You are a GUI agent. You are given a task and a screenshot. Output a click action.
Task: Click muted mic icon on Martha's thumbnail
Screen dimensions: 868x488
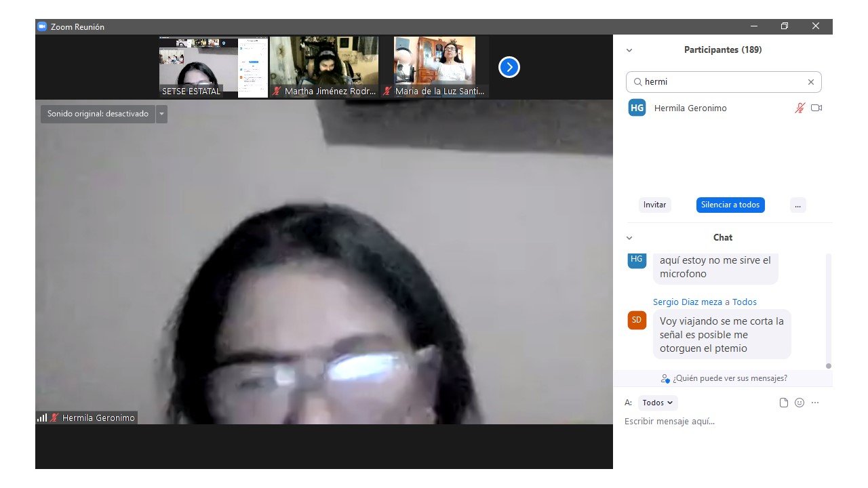(x=277, y=91)
